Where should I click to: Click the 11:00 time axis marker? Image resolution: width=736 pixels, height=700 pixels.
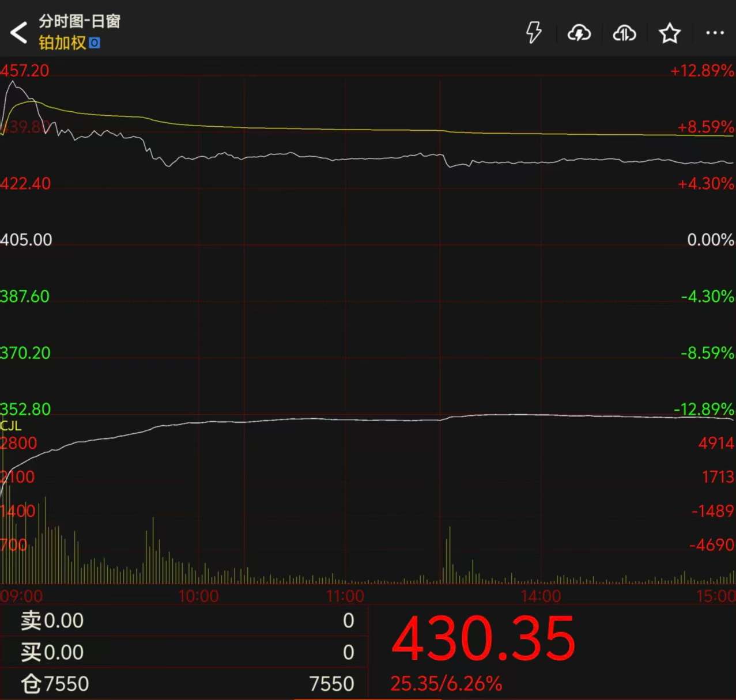point(345,596)
